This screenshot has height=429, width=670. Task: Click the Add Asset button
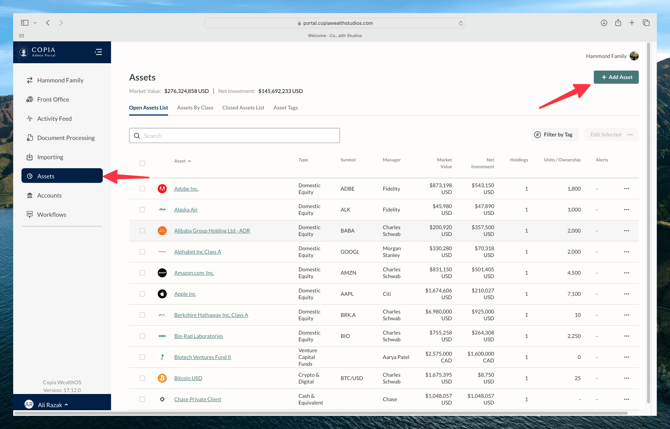616,77
